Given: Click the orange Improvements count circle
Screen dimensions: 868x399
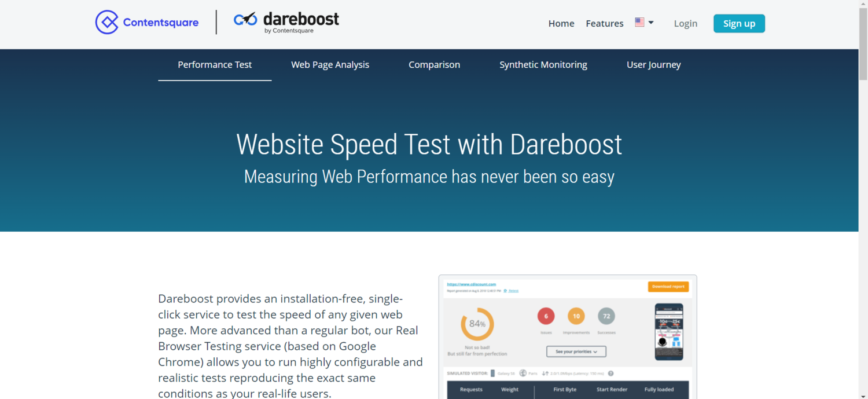Looking at the screenshot, I should click(x=576, y=316).
